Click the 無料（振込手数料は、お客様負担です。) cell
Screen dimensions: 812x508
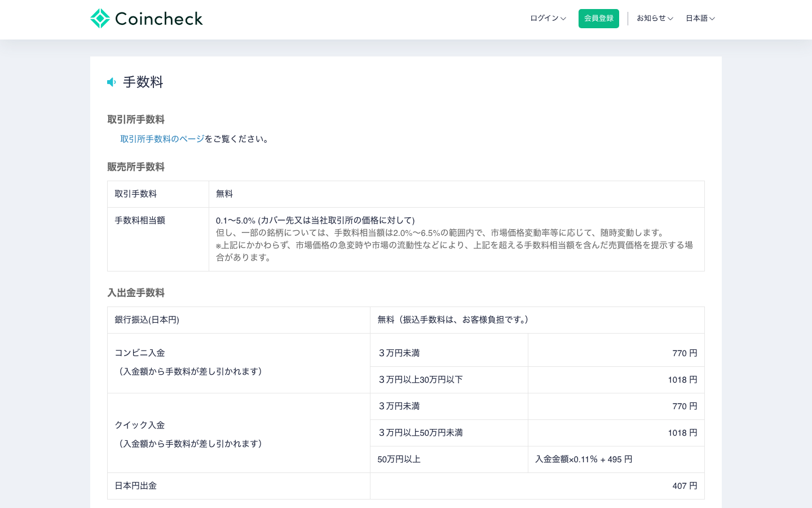(x=537, y=320)
